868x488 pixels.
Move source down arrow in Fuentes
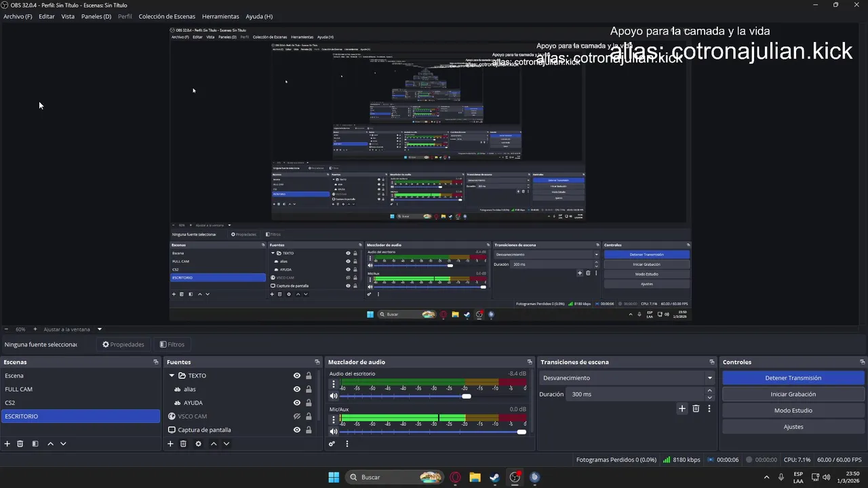tap(226, 444)
